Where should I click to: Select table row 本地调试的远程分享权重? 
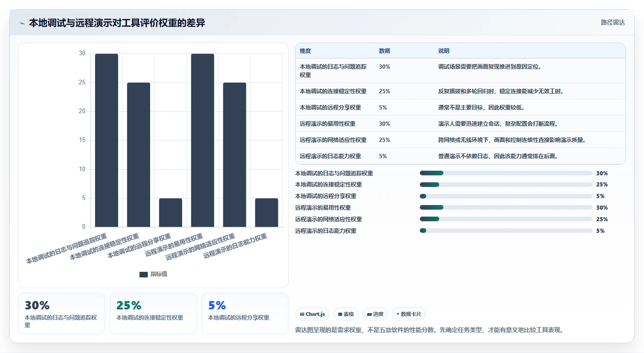[x=460, y=107]
